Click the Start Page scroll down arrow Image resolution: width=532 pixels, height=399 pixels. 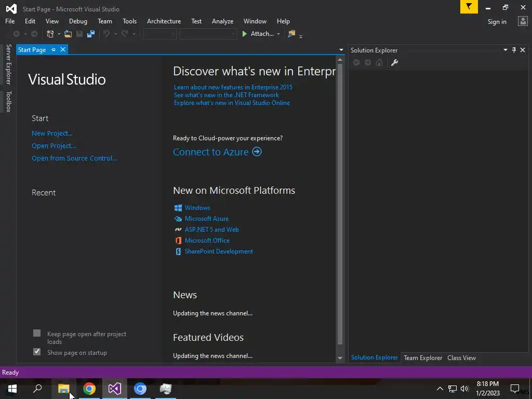[x=340, y=358]
